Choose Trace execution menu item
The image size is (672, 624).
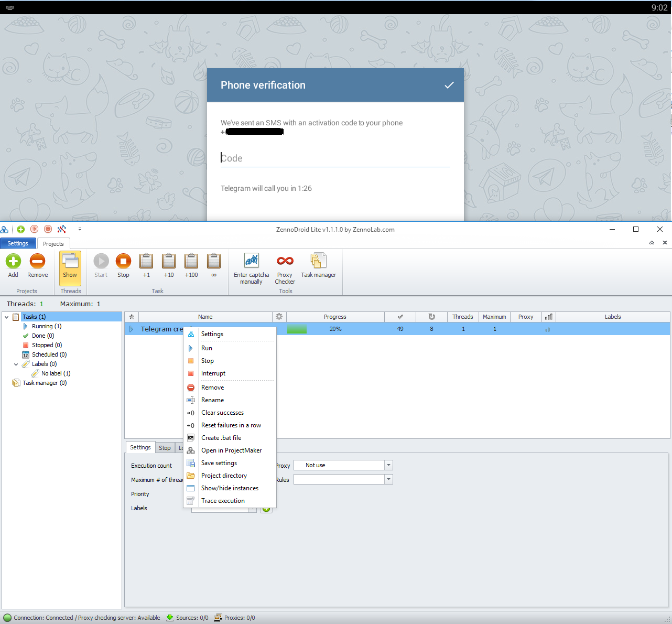click(230, 501)
